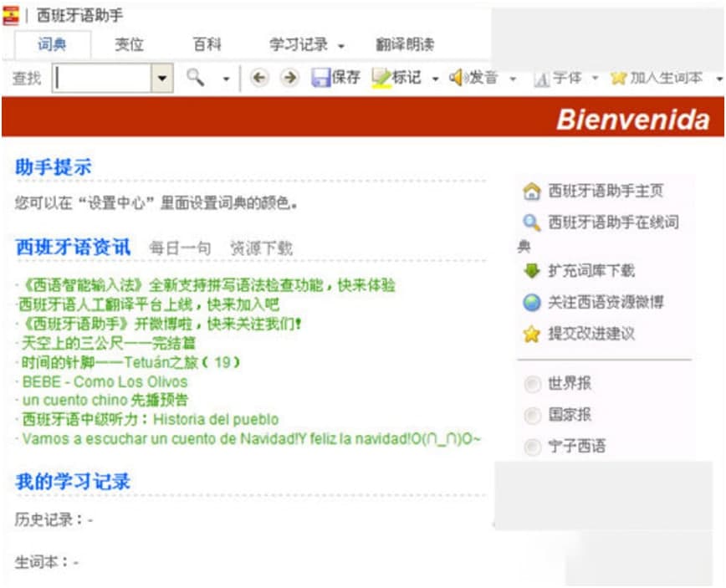The width and height of the screenshot is (726, 588).
Task: Open the 扩充词库下载 link
Action: tap(591, 270)
